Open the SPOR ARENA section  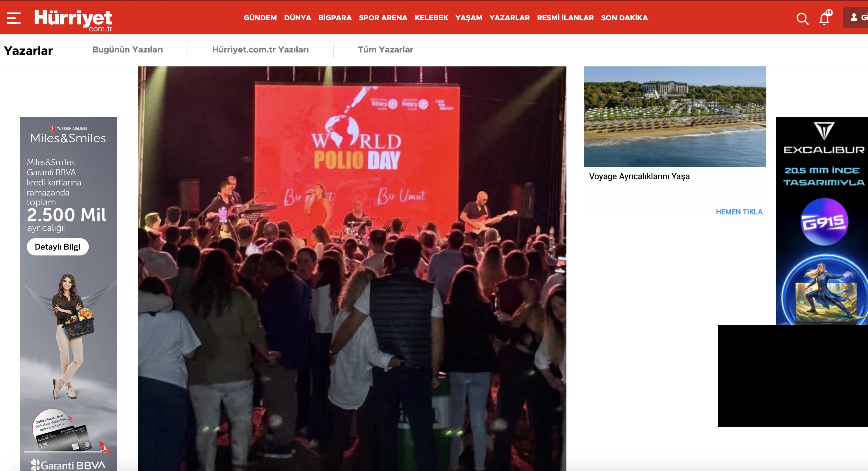383,18
